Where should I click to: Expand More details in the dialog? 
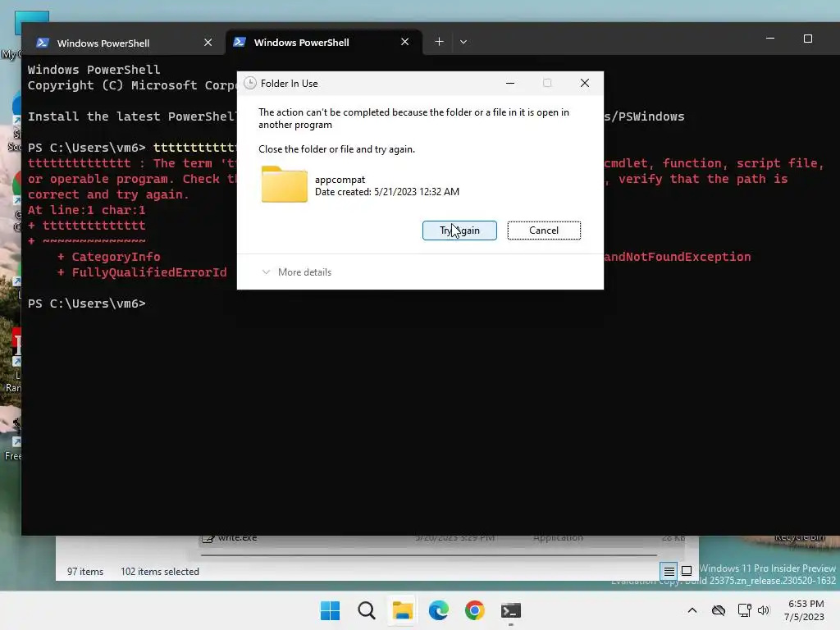297,272
